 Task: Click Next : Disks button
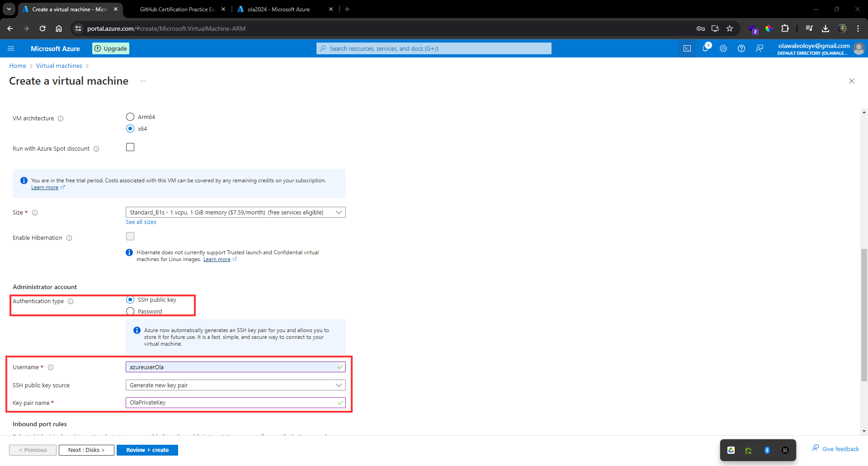86,450
